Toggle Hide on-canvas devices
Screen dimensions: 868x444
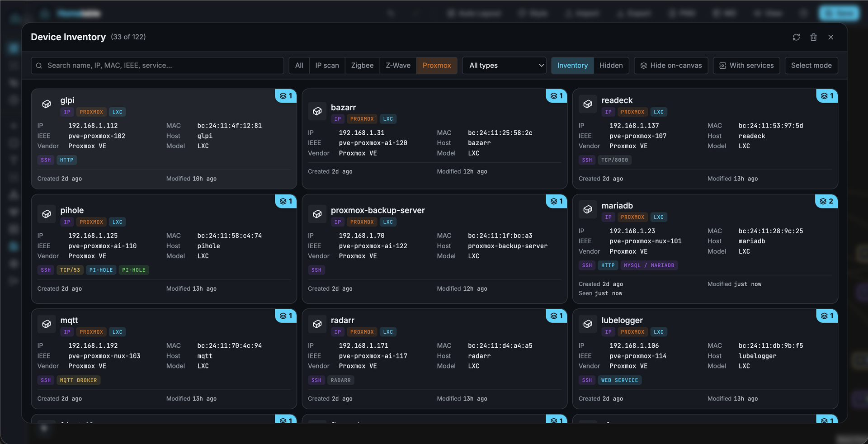[x=671, y=66]
